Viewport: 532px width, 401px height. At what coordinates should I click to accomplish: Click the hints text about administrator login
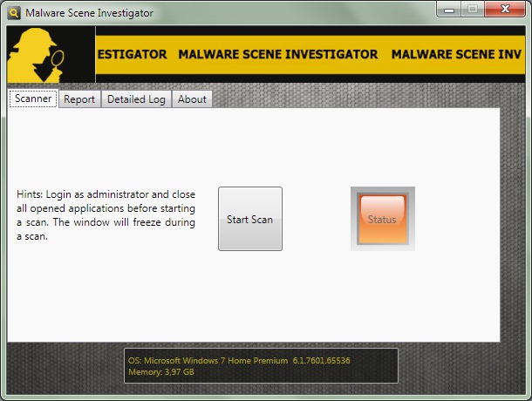[x=106, y=215]
